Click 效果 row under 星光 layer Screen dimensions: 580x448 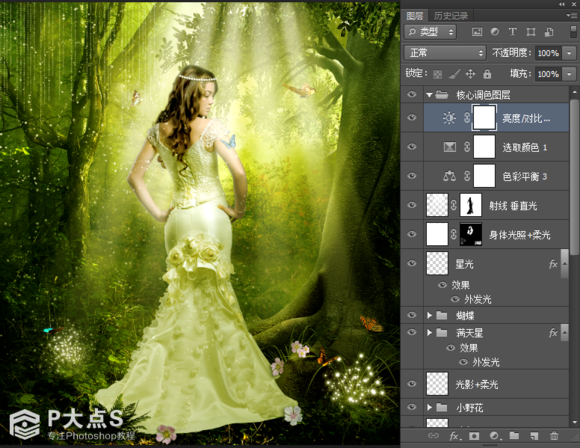460,285
